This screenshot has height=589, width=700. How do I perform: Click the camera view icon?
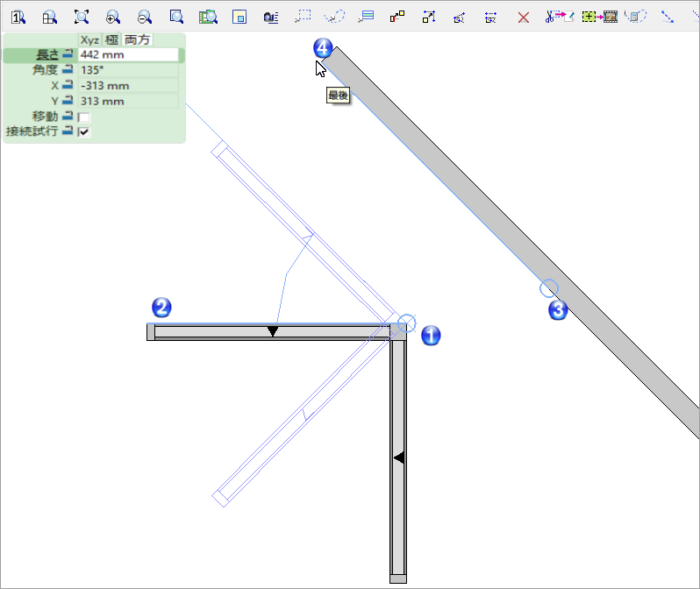pyautogui.click(x=271, y=18)
